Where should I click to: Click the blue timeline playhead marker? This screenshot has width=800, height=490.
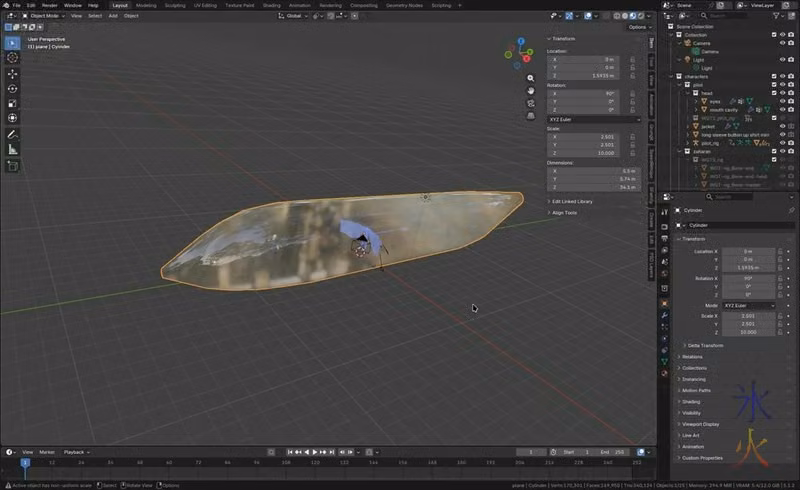point(25,462)
